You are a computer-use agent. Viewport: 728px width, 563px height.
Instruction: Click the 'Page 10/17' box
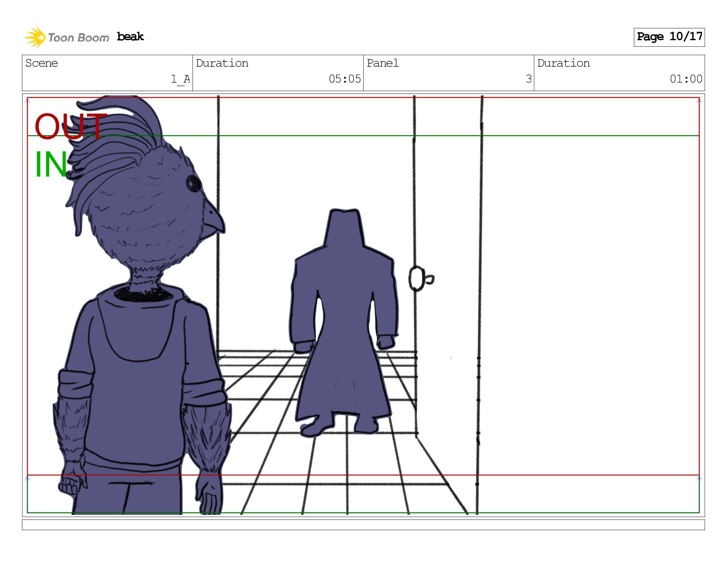669,37
